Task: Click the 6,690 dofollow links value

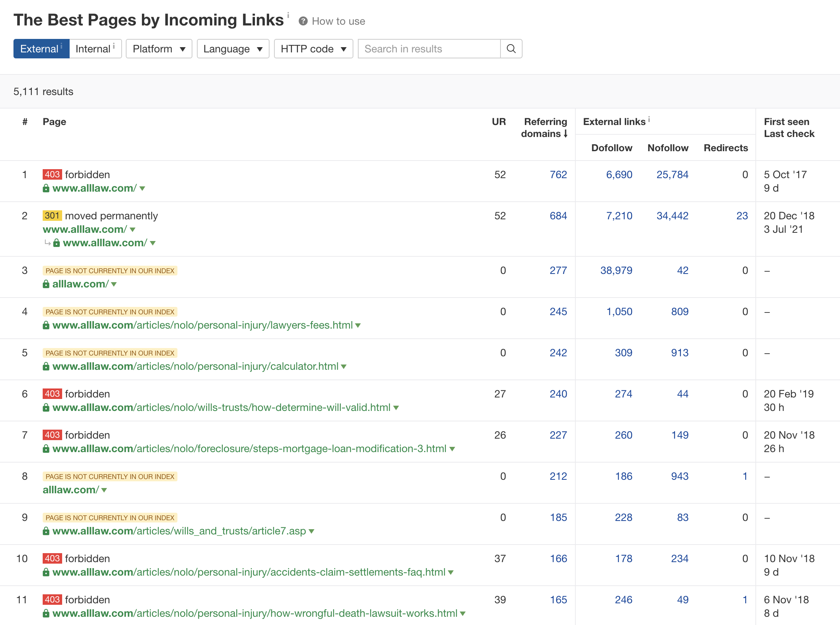Action: (619, 174)
